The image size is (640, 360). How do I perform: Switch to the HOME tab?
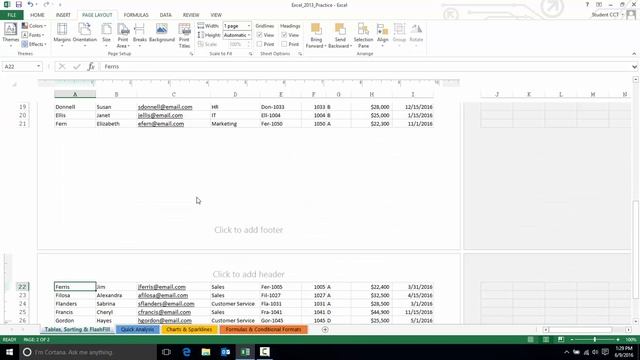pos(37,15)
